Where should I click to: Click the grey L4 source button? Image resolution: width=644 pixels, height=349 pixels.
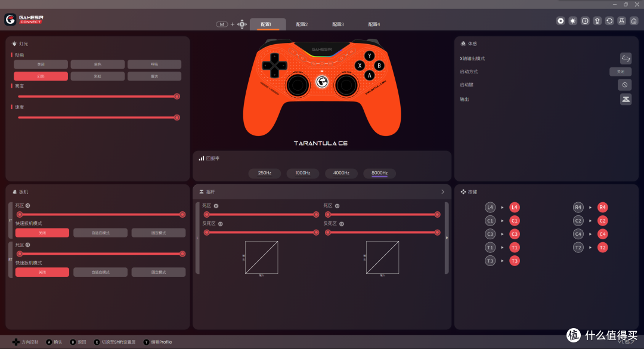[x=490, y=207]
